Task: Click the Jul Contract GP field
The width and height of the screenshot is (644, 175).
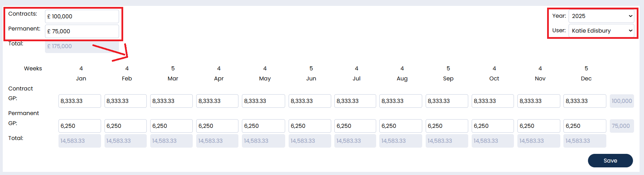Action: click(355, 101)
